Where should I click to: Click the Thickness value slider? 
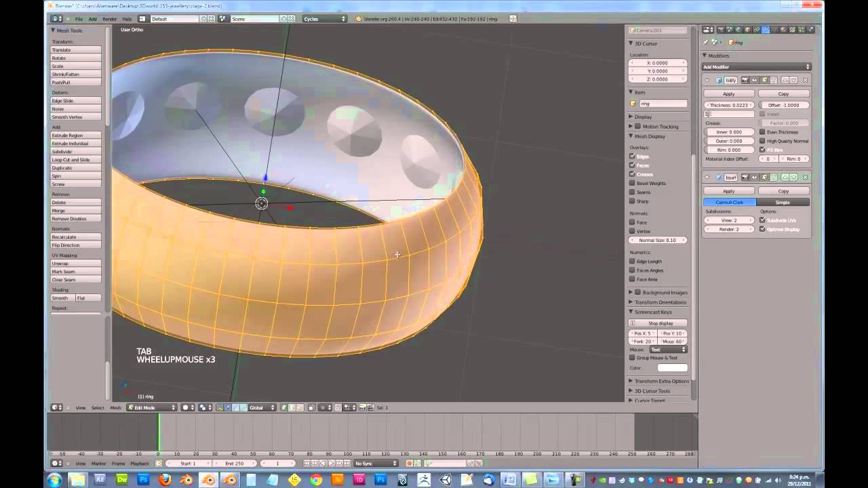click(x=729, y=105)
